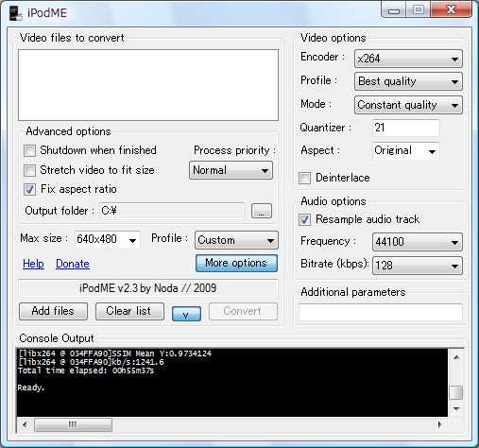
Task: Click the 'Total time elapsed: 00h55m37s' line
Action: 86,370
